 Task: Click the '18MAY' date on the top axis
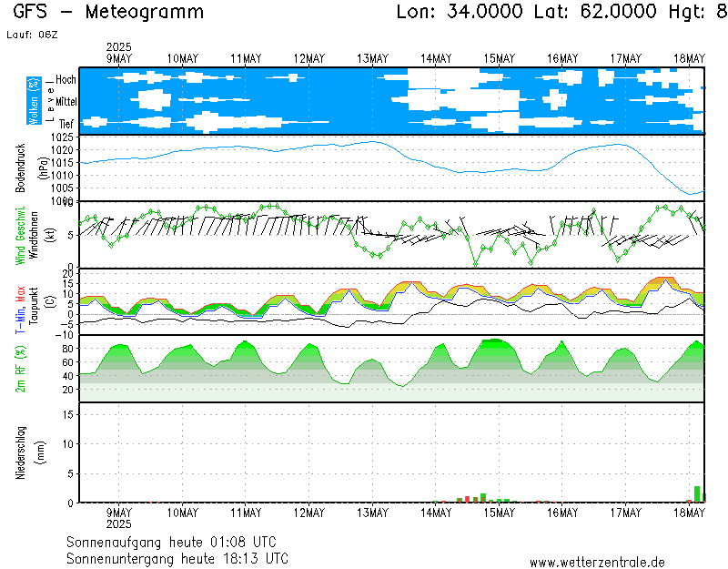tap(689, 59)
